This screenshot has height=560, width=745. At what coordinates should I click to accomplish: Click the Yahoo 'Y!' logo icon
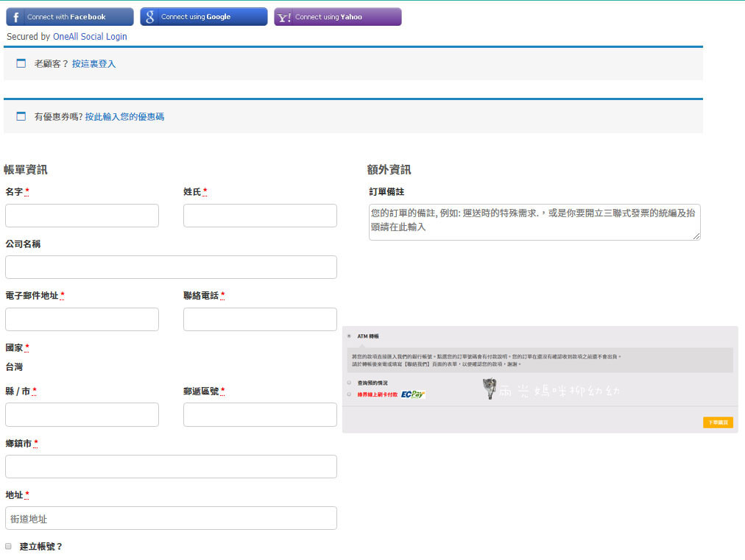[284, 17]
